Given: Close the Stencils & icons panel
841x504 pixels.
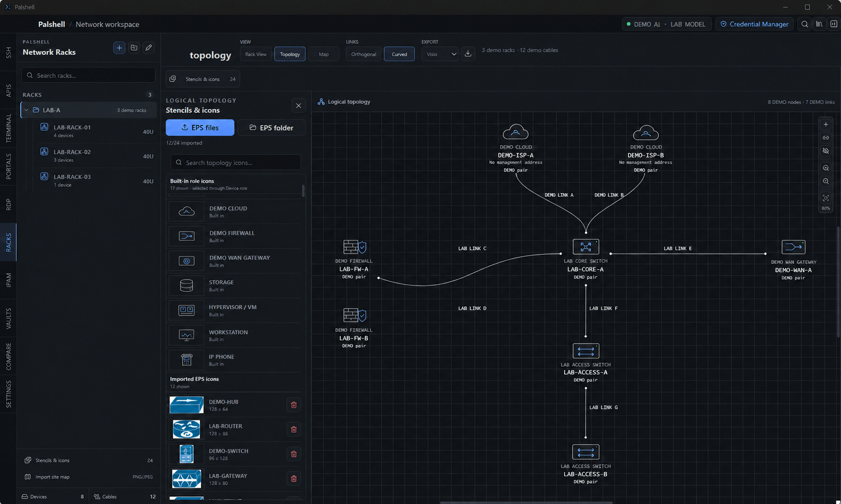Looking at the screenshot, I should click(x=299, y=106).
